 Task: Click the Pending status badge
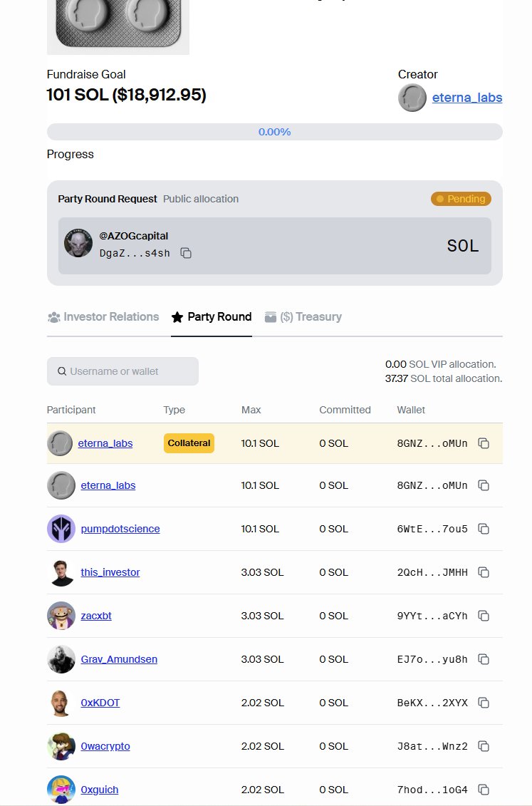tap(461, 199)
